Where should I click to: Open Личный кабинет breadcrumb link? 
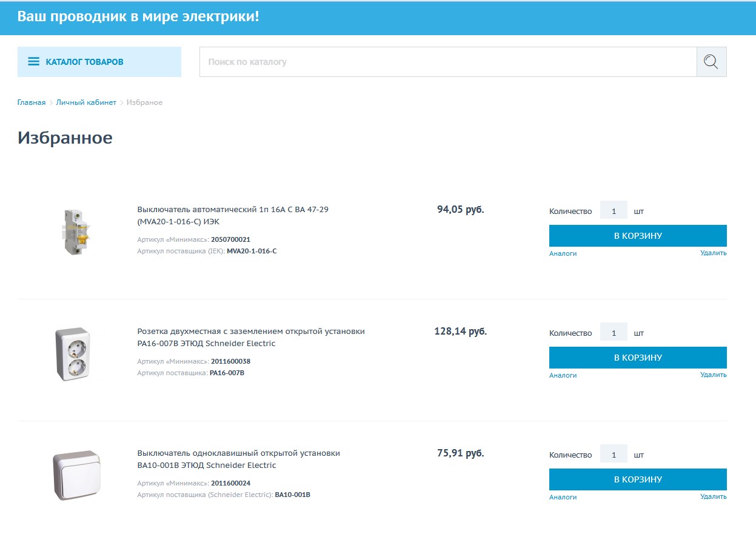[86, 102]
